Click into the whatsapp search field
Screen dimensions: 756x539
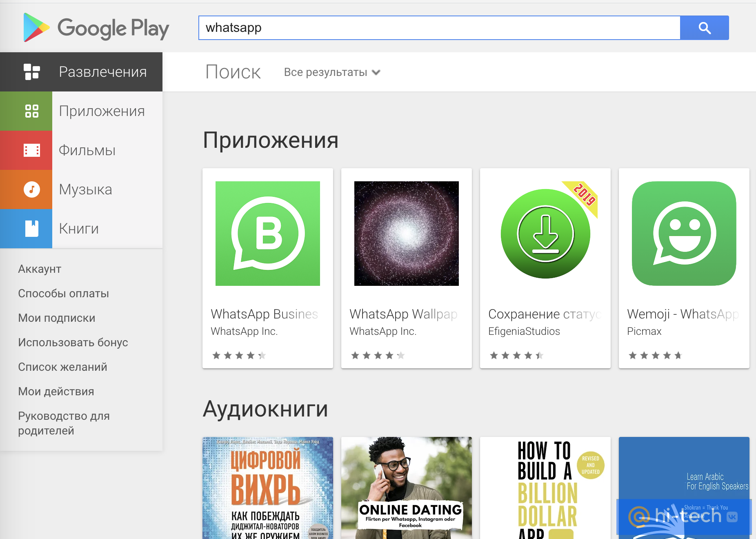click(439, 28)
